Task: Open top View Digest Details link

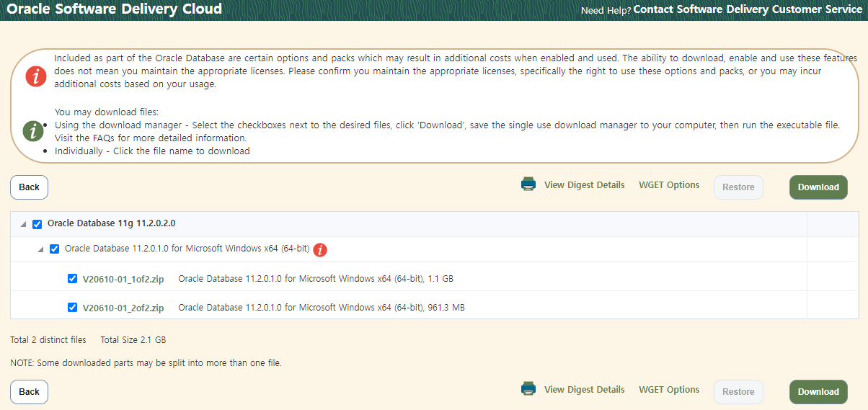Action: pyautogui.click(x=585, y=185)
